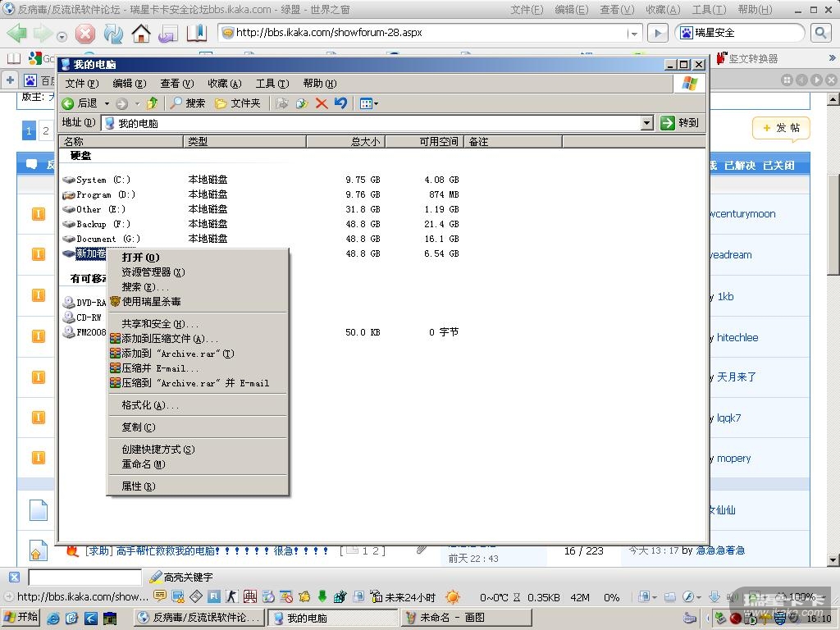
Task: Click the browser page scrollbar down arrow
Action: click(833, 560)
